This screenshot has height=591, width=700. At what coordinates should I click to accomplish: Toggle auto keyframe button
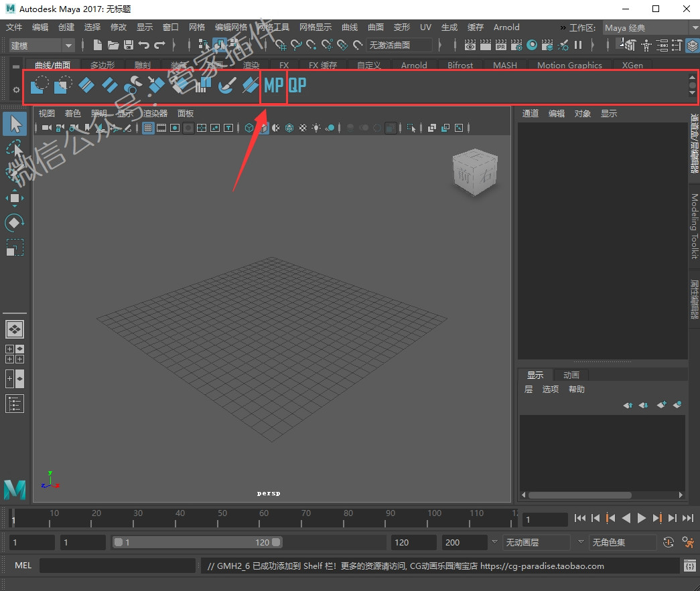pyautogui.click(x=669, y=542)
